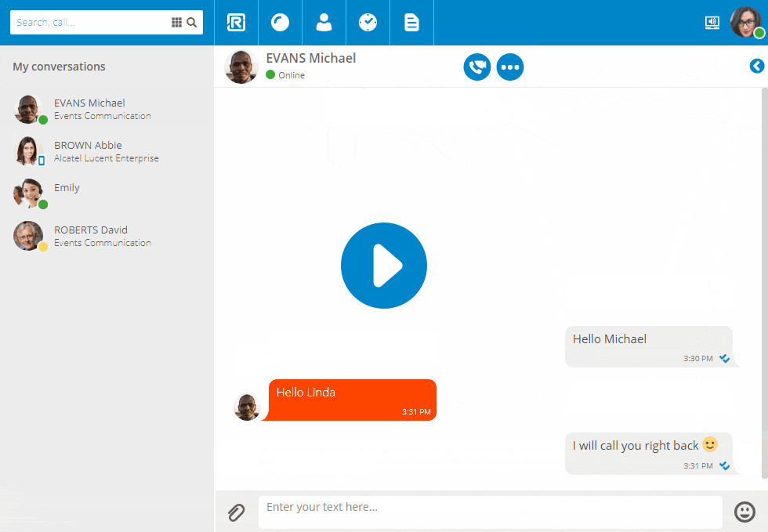Select the ROBERTS David conversation
The height and width of the screenshot is (532, 768).
(107, 236)
